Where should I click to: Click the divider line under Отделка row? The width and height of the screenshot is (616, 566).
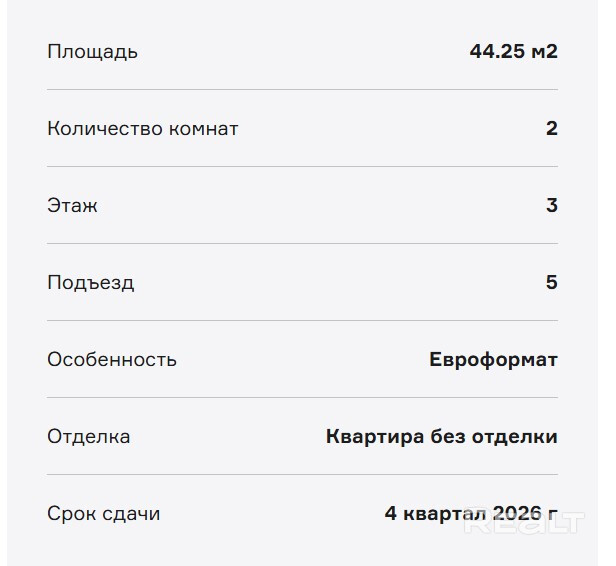[x=302, y=474]
